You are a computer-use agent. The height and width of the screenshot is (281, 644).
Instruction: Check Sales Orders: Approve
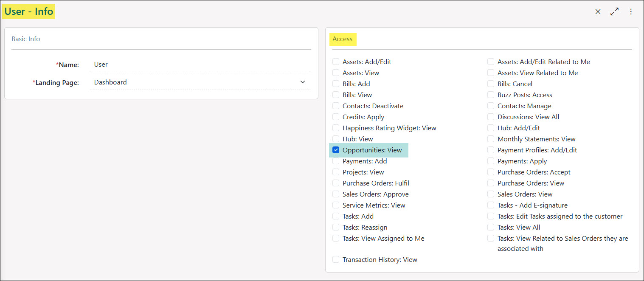click(336, 194)
